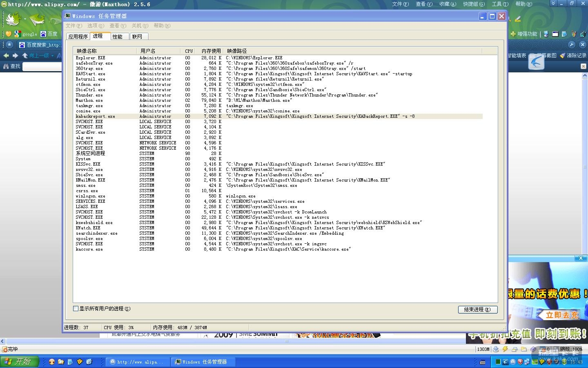588x368 pixels.
Task: Select the 360tray.exe process row
Action: tap(278, 69)
